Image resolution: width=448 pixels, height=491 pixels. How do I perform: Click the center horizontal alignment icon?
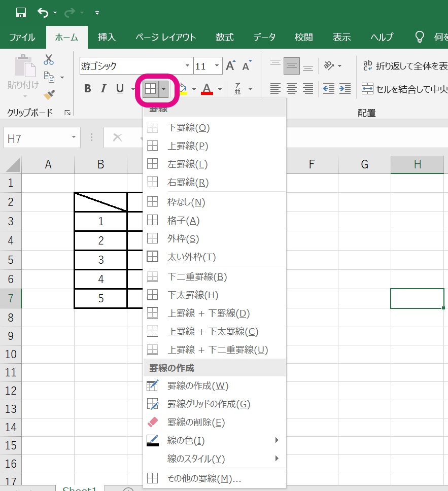point(291,89)
